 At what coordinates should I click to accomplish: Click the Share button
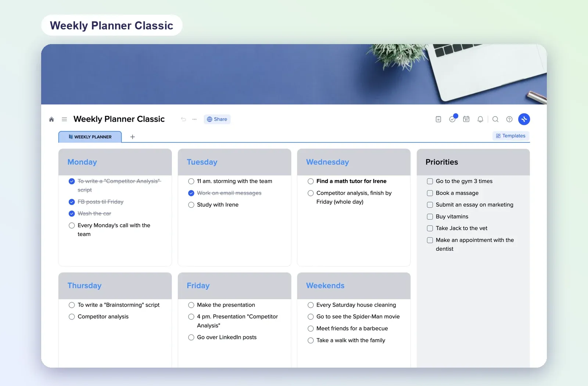[217, 119]
